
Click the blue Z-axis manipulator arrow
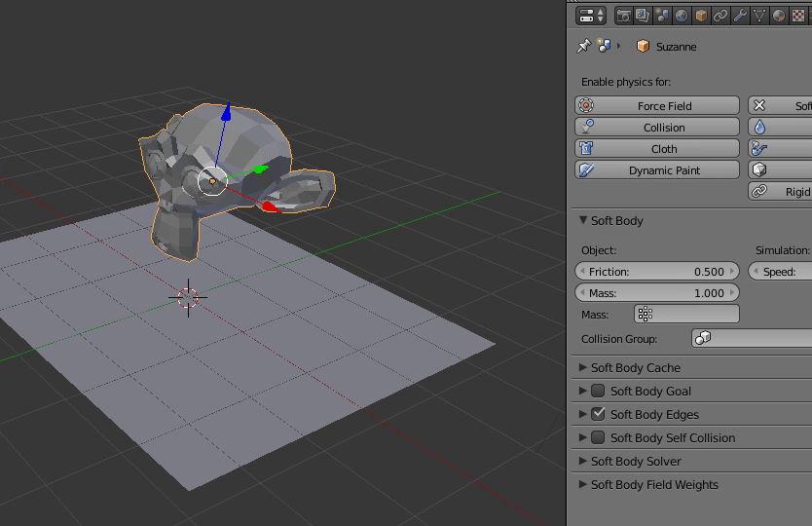(226, 112)
